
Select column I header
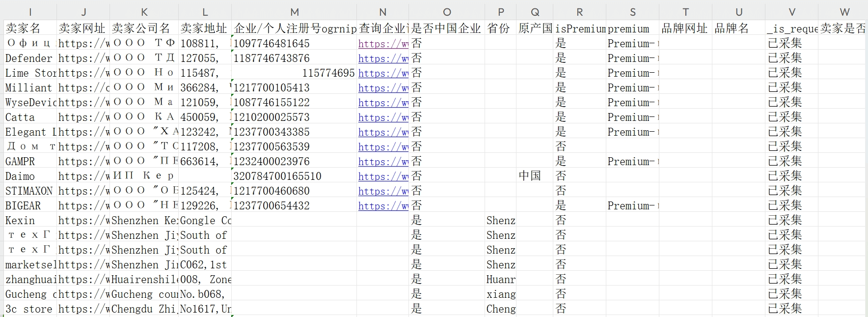click(x=30, y=12)
